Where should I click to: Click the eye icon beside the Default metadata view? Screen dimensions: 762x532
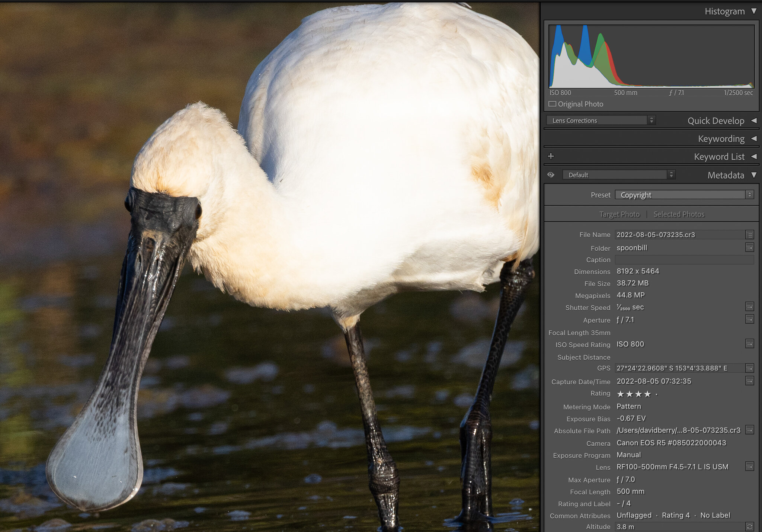[551, 174]
